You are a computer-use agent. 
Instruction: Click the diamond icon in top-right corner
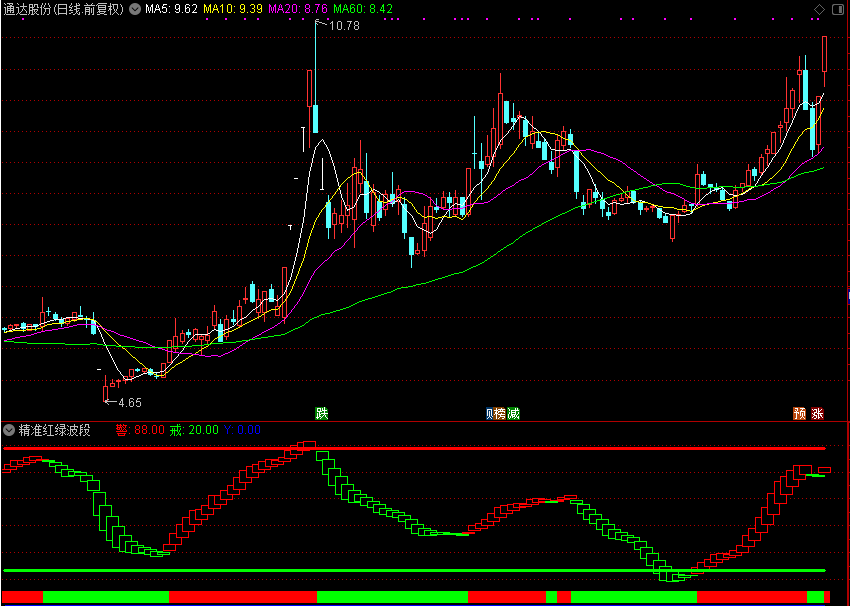[x=820, y=9]
